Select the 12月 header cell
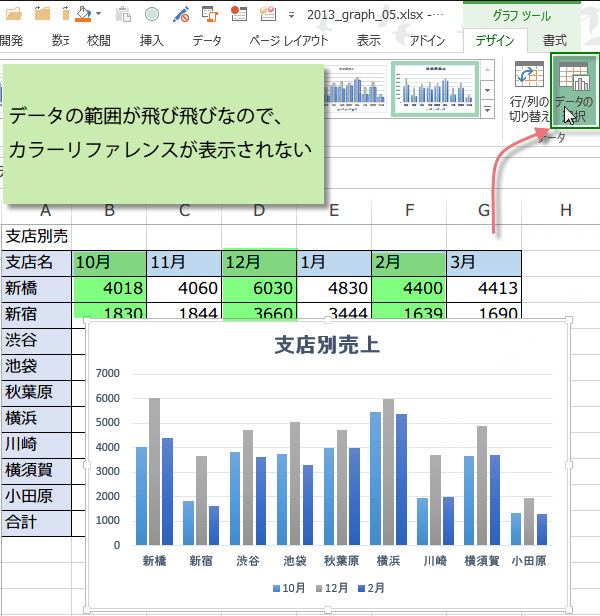 [x=259, y=263]
